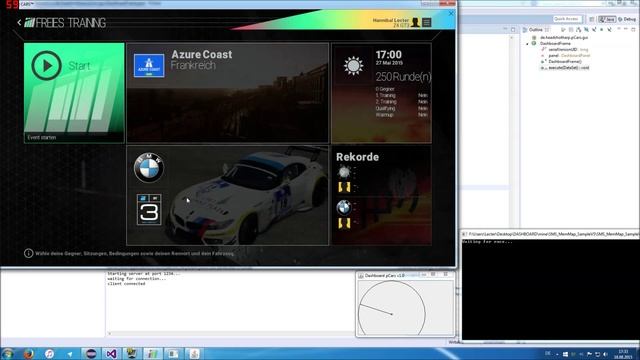Screen dimensions: 640x360
Task: Click the Open Perspective icon in Eclipse
Action: (x=591, y=19)
